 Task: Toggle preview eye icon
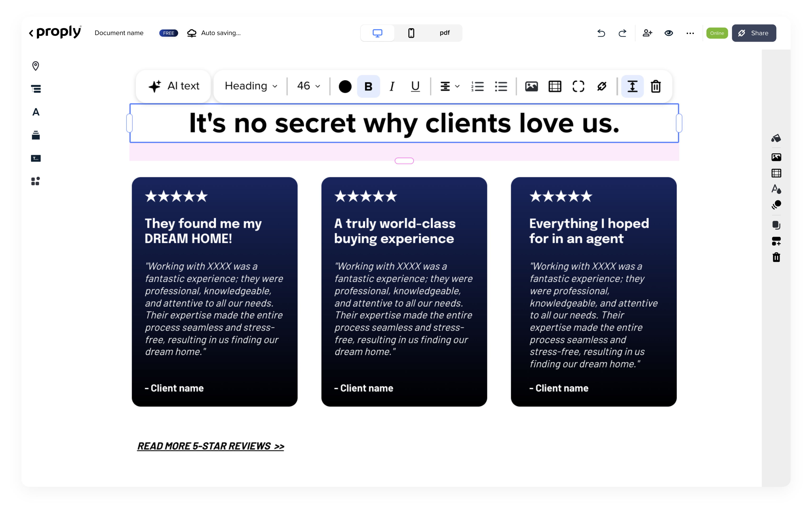[x=669, y=33]
